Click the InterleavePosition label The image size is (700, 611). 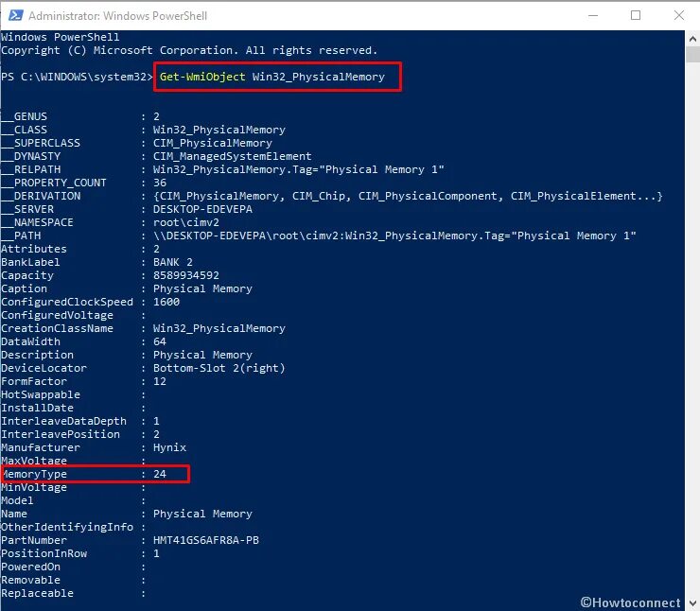pyautogui.click(x=61, y=434)
